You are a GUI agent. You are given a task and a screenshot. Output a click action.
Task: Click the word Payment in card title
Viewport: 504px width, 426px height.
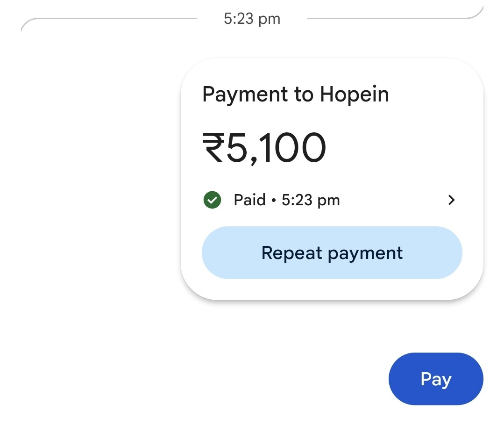click(x=245, y=95)
